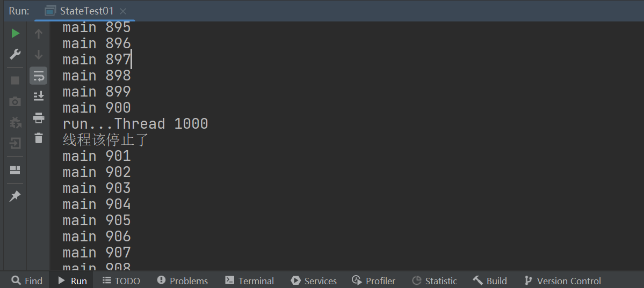The image size is (644, 288).
Task: Toggle scroll to end of output
Action: [x=38, y=96]
